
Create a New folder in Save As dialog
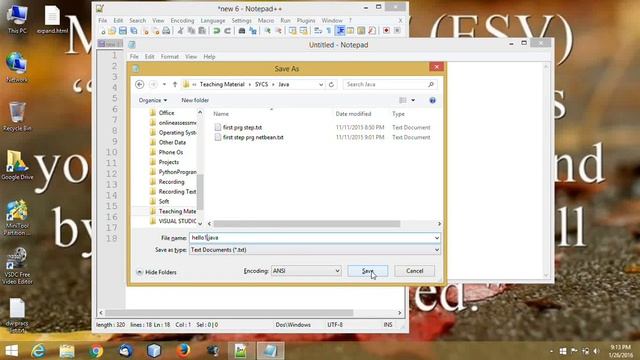click(x=195, y=100)
